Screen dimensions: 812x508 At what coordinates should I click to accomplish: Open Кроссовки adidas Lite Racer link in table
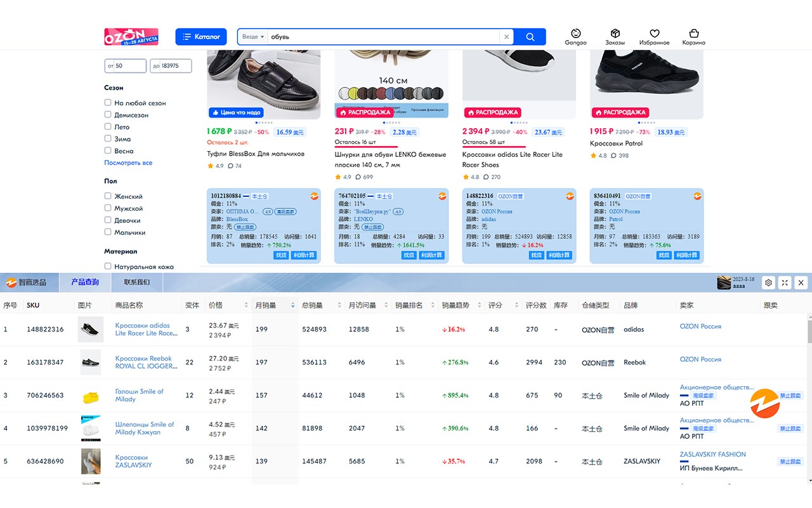tap(146, 330)
